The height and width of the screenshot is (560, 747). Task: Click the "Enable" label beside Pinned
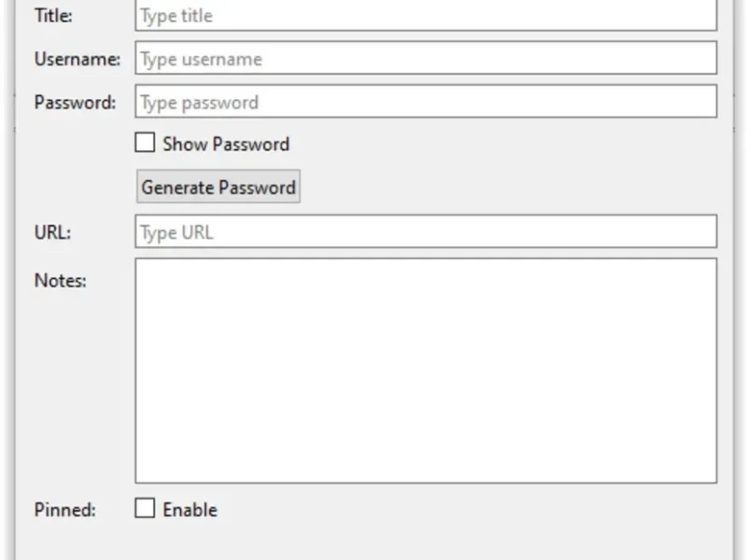190,510
